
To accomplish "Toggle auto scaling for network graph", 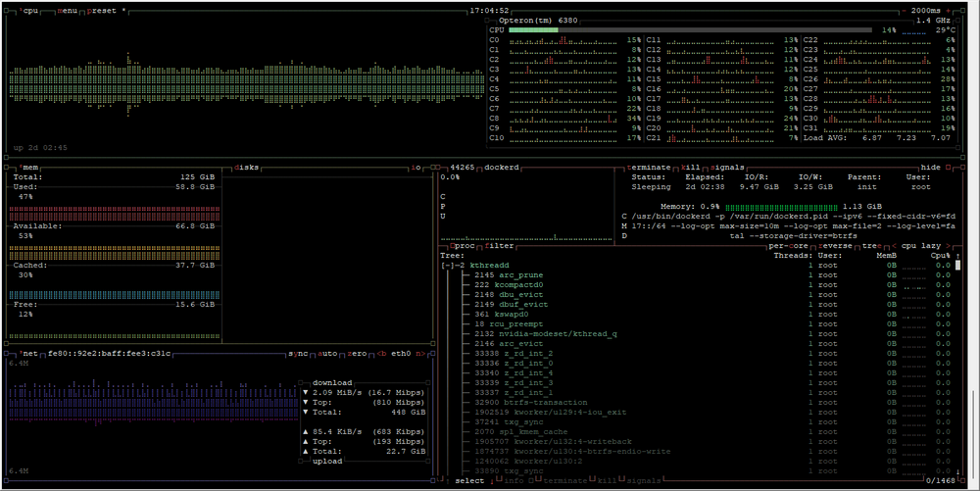I will (327, 354).
